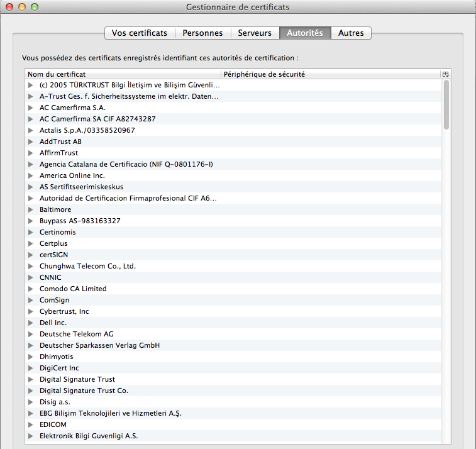Viewport: 476px width, 449px height.
Task: Select the Digital Signature Trust row
Action: coord(233,379)
